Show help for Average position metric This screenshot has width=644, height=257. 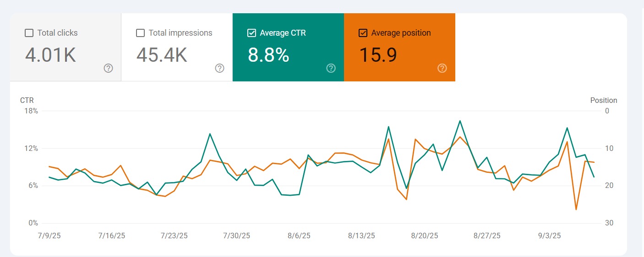coord(442,68)
